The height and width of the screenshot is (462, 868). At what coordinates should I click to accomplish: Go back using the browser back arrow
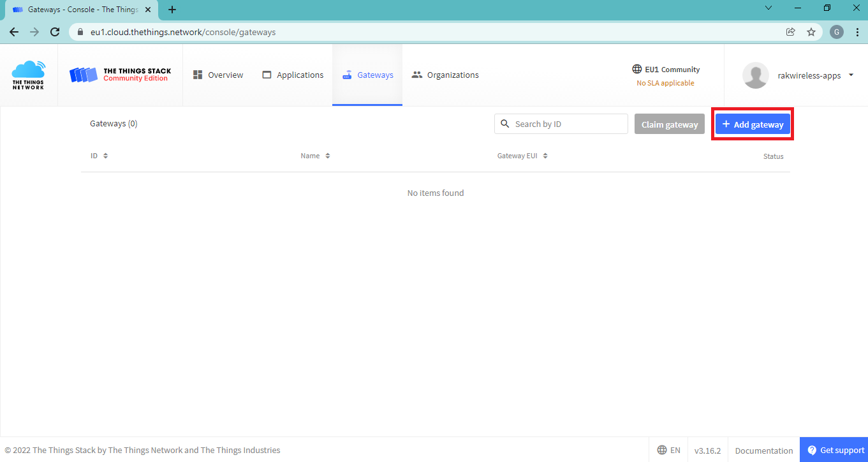click(14, 32)
